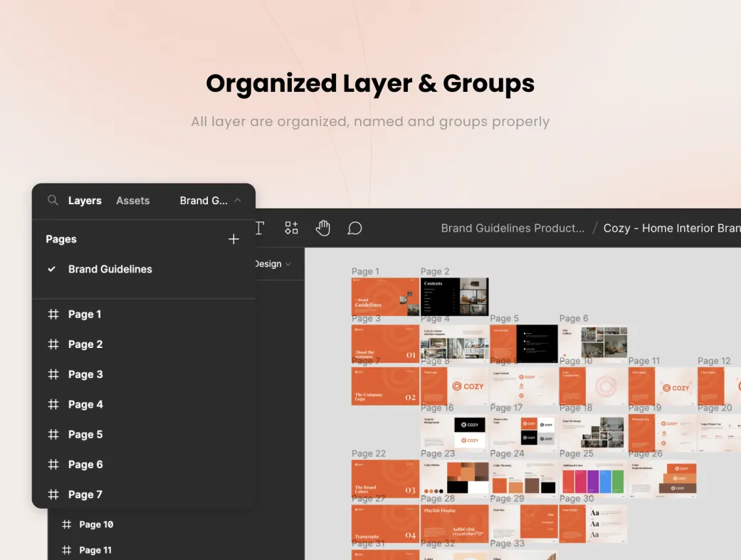The image size is (741, 560).
Task: Open the Page 2 Contents frame thumbnail
Action: pos(454,296)
